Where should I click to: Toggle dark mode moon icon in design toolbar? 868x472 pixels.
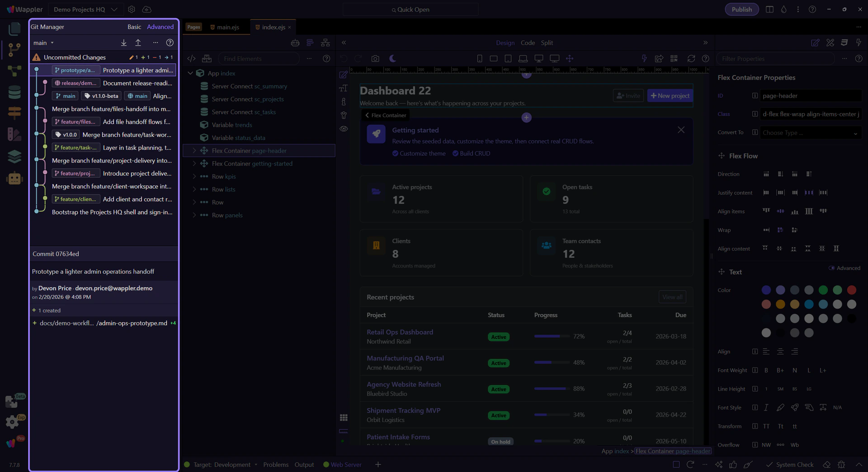click(392, 58)
